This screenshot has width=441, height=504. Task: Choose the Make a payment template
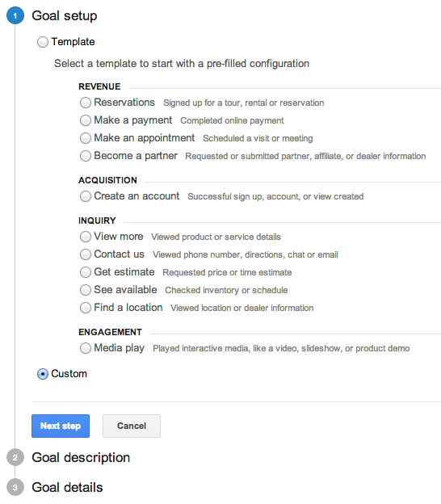pyautogui.click(x=85, y=120)
